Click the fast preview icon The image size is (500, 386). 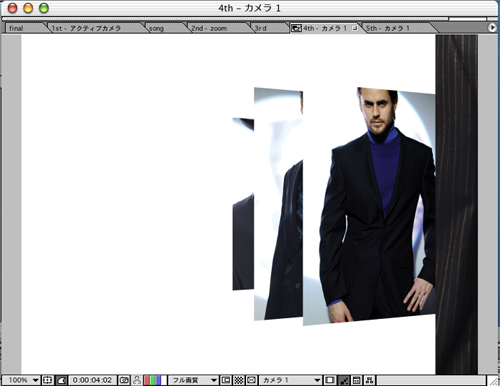click(x=343, y=380)
